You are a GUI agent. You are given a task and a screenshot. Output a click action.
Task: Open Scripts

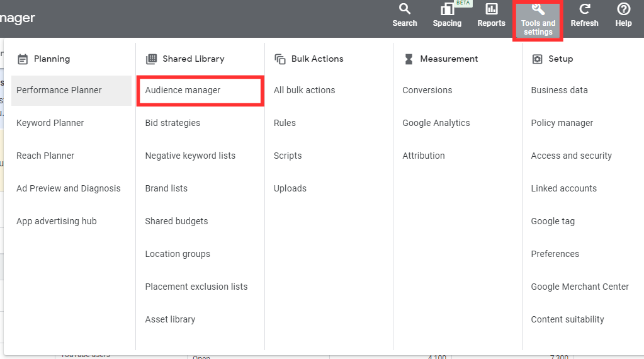point(288,156)
